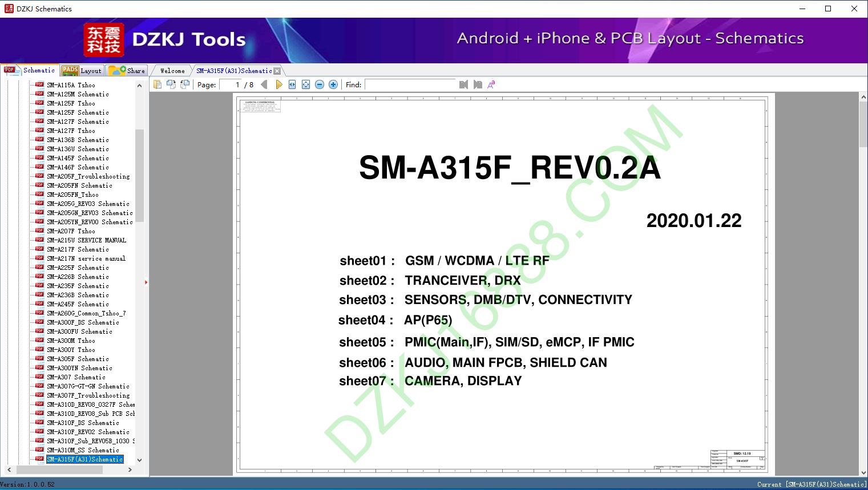Image resolution: width=868 pixels, height=490 pixels.
Task: Click the PDF icon beside SM-A235F Schematic
Action: pos(39,285)
